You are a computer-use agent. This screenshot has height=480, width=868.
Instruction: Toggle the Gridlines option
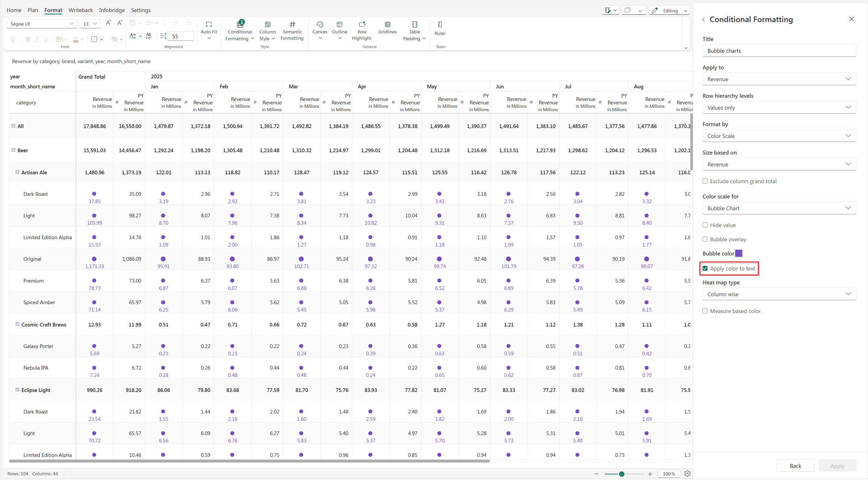click(387, 28)
